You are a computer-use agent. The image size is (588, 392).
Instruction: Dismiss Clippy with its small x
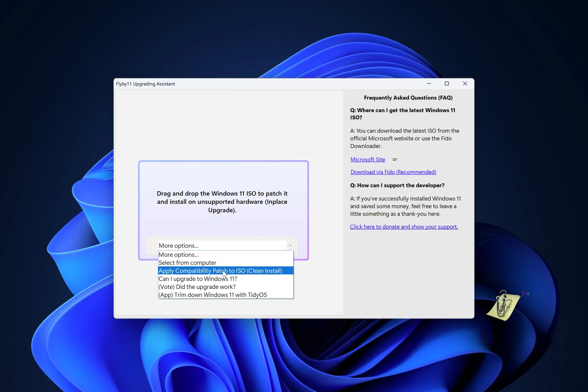coord(528,294)
